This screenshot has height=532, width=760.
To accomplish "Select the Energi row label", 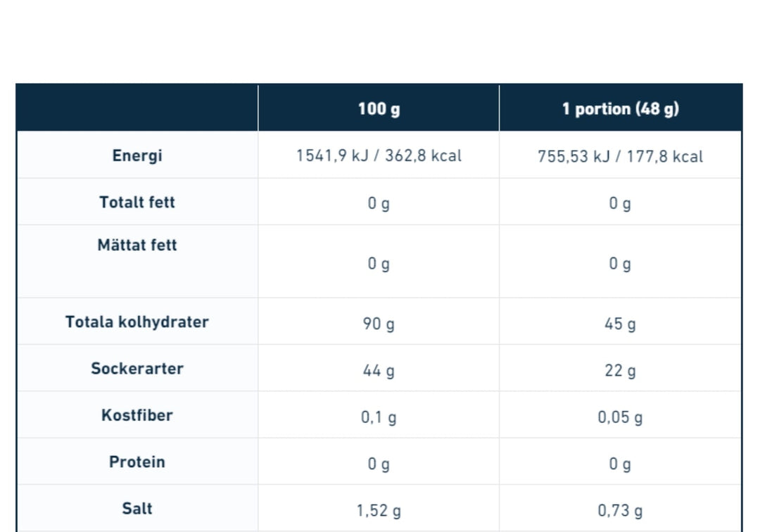I will (137, 156).
